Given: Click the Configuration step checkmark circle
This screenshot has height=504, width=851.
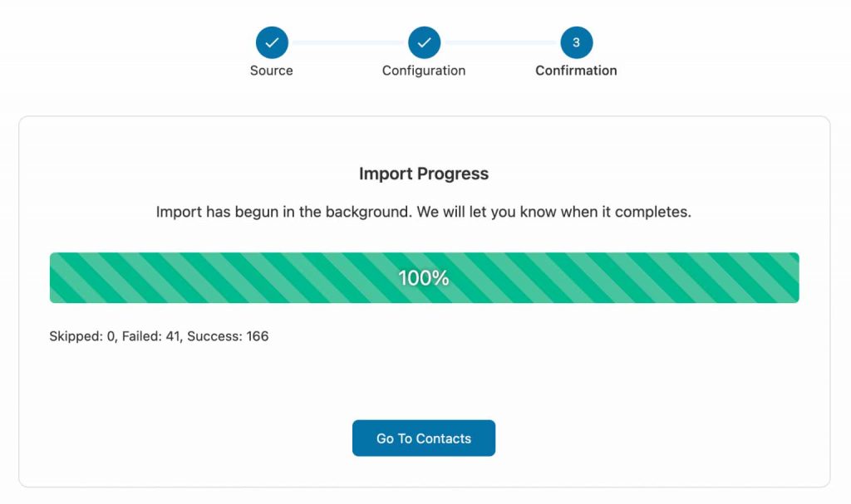Looking at the screenshot, I should 424,42.
